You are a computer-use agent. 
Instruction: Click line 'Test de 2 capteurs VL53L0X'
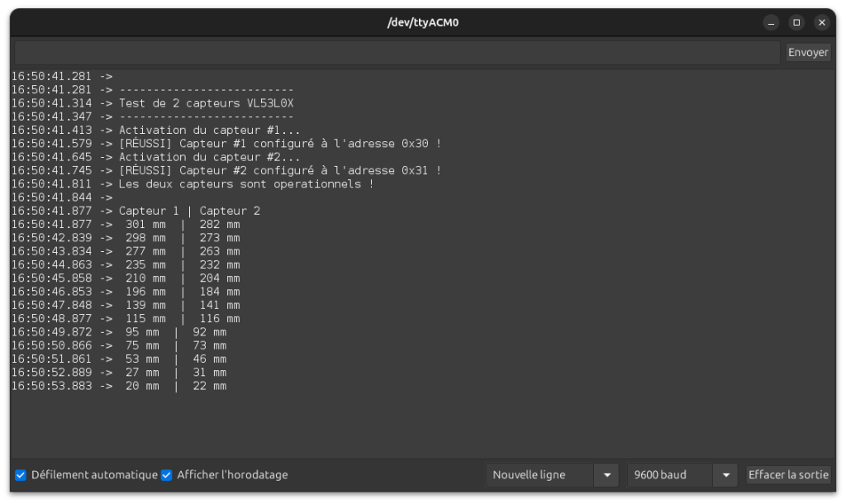[206, 103]
